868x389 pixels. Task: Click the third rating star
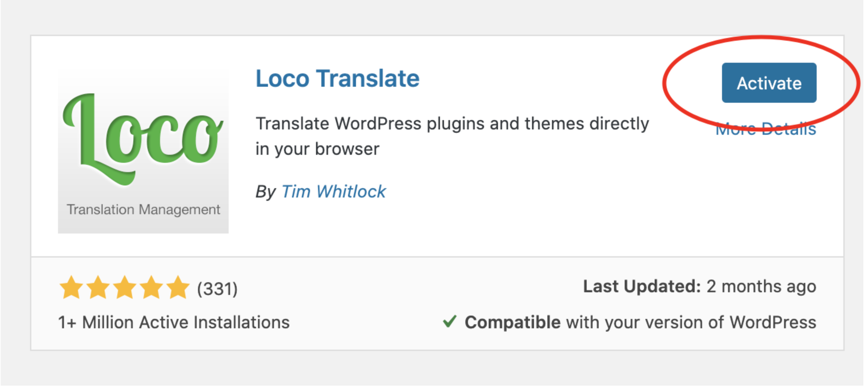point(125,288)
